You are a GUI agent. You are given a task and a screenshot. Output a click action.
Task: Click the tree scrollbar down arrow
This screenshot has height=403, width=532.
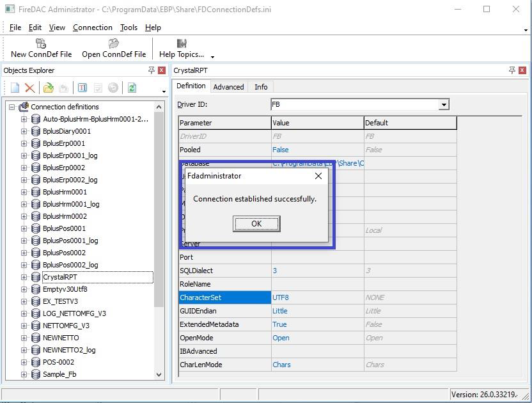point(159,375)
